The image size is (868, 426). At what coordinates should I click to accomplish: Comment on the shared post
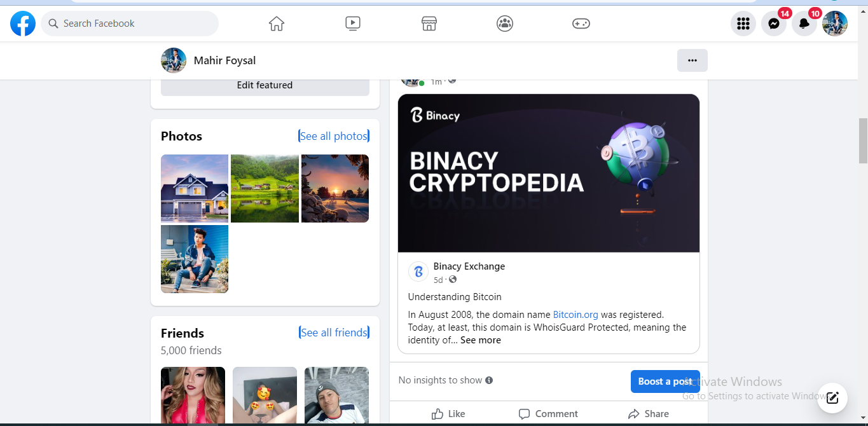pos(548,414)
